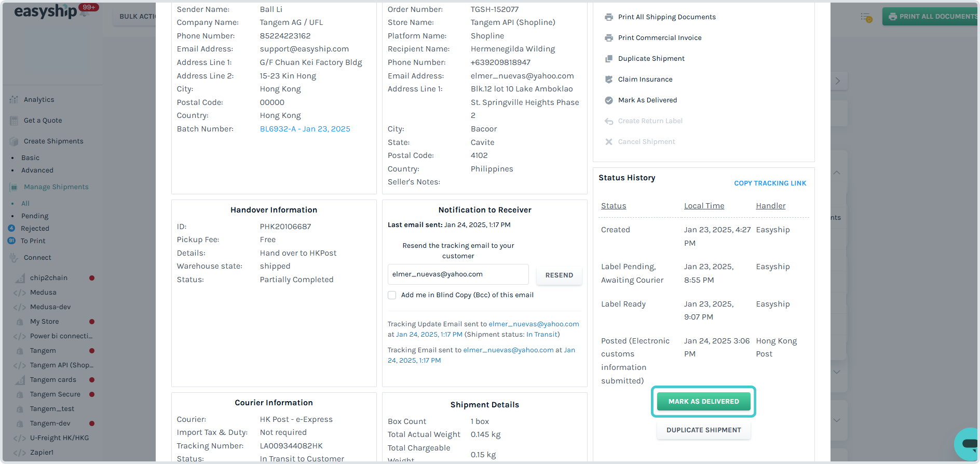Image resolution: width=980 pixels, height=464 pixels.
Task: Click Copy Tracking Link
Action: pyautogui.click(x=770, y=183)
